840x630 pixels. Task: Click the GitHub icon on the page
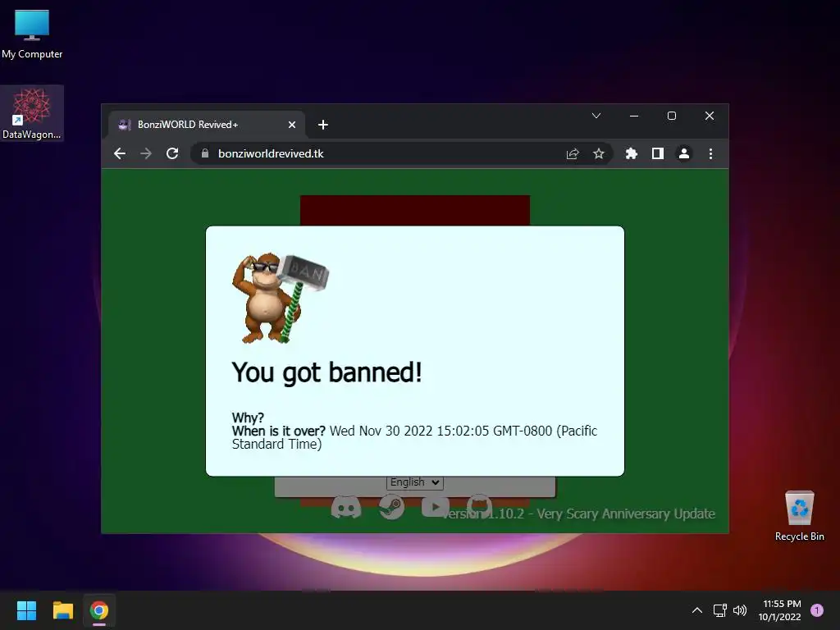point(479,507)
